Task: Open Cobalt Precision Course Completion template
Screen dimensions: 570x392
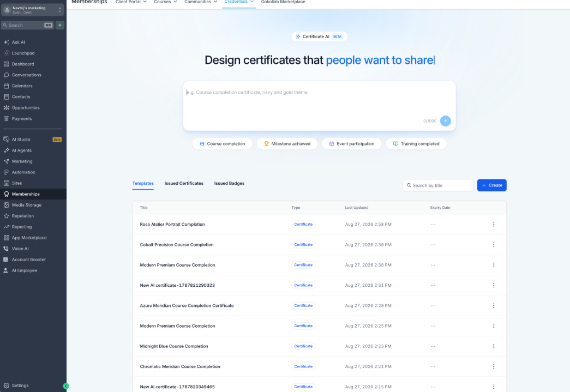Action: (x=177, y=245)
